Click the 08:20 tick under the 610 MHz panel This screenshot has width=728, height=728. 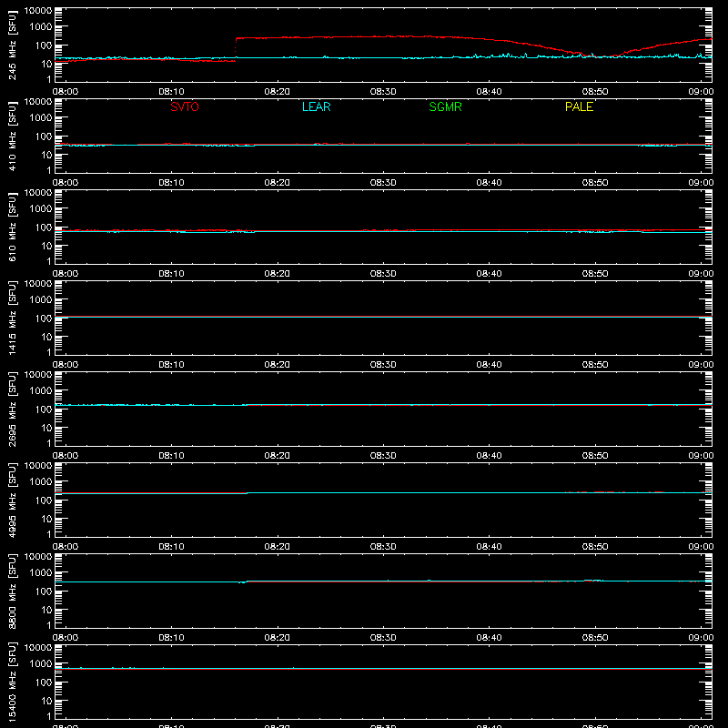click(278, 274)
